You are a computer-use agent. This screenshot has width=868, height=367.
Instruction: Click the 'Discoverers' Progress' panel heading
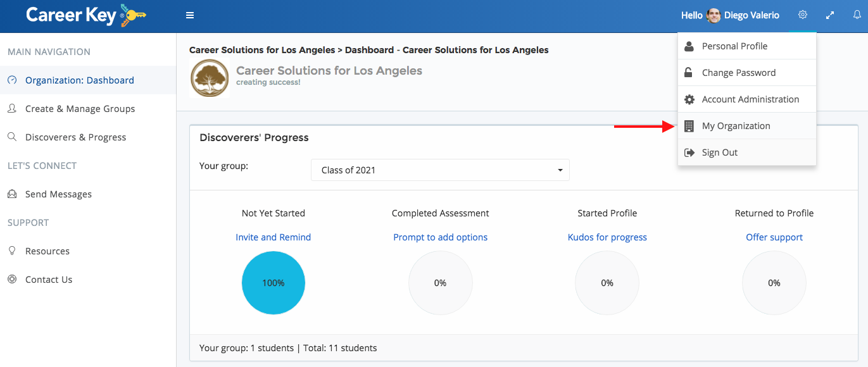coord(254,137)
